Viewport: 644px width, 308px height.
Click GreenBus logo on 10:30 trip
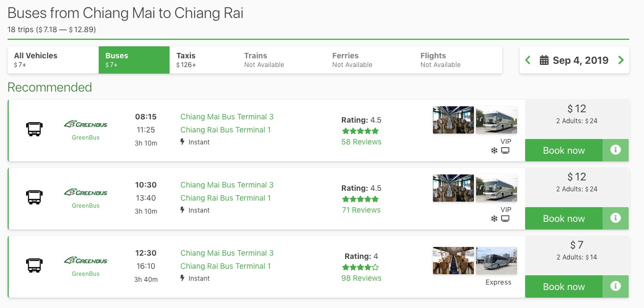point(86,192)
